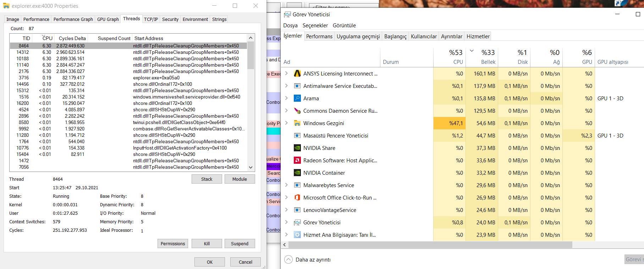Click the Radeon Software Host Application icon
The width and height of the screenshot is (644, 269).
point(297,161)
